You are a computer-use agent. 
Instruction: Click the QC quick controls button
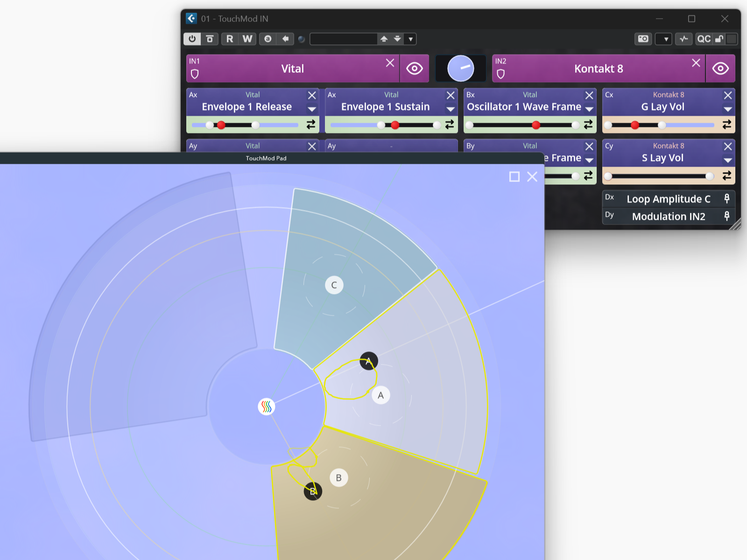(x=704, y=39)
